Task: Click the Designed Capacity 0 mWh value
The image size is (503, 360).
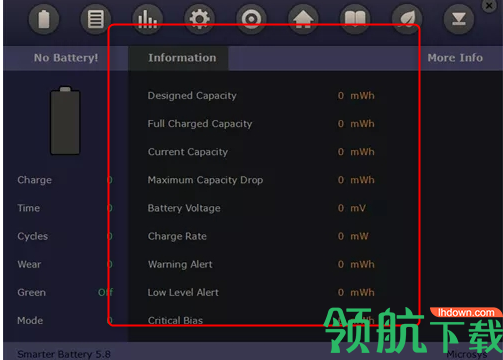Action: click(x=356, y=96)
